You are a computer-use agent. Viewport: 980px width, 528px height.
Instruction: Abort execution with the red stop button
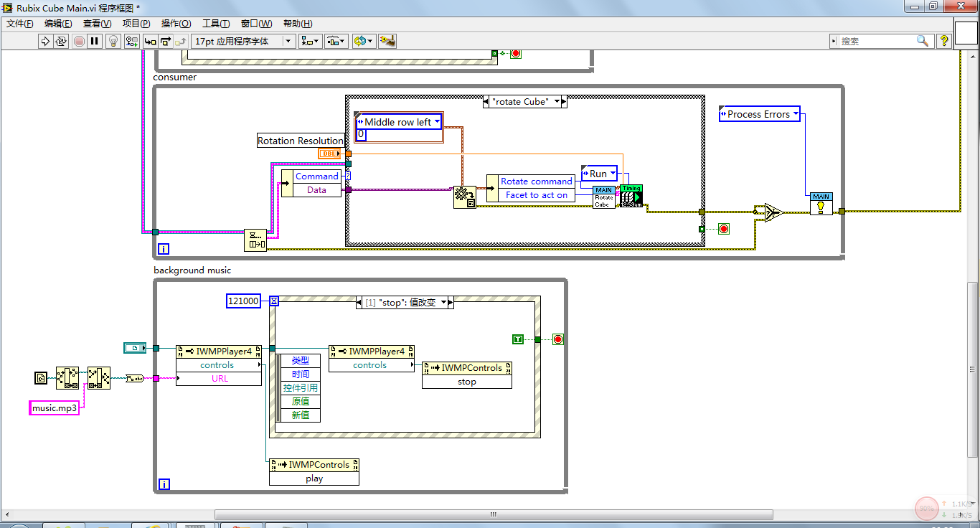click(79, 41)
